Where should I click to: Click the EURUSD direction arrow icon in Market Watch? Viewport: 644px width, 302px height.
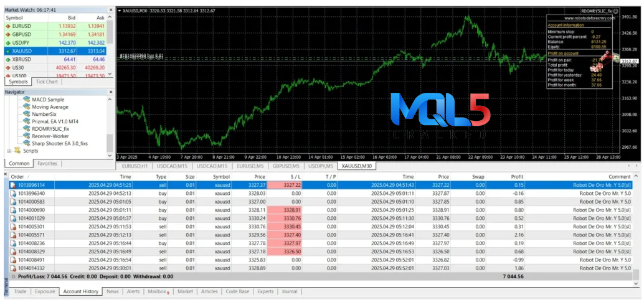click(x=8, y=26)
